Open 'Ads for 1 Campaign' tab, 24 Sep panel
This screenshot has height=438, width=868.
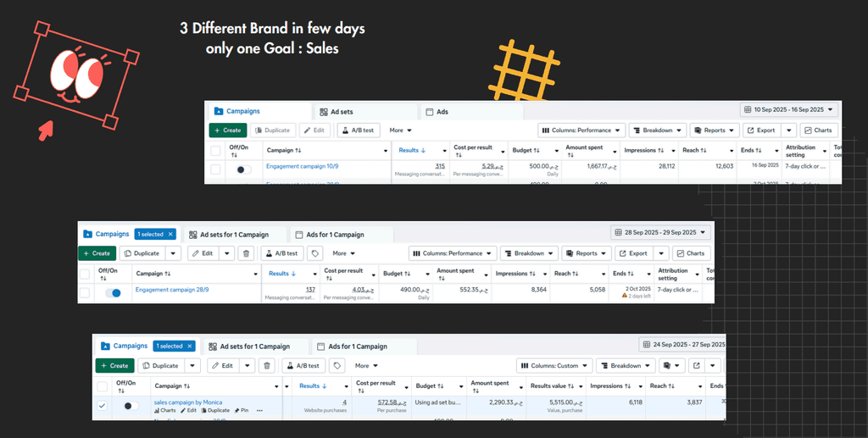coord(364,347)
